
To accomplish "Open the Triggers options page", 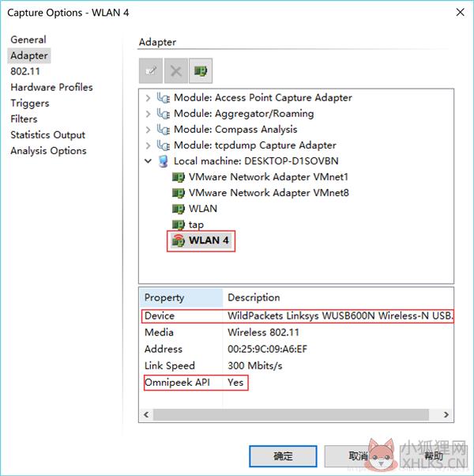I will pyautogui.click(x=30, y=104).
